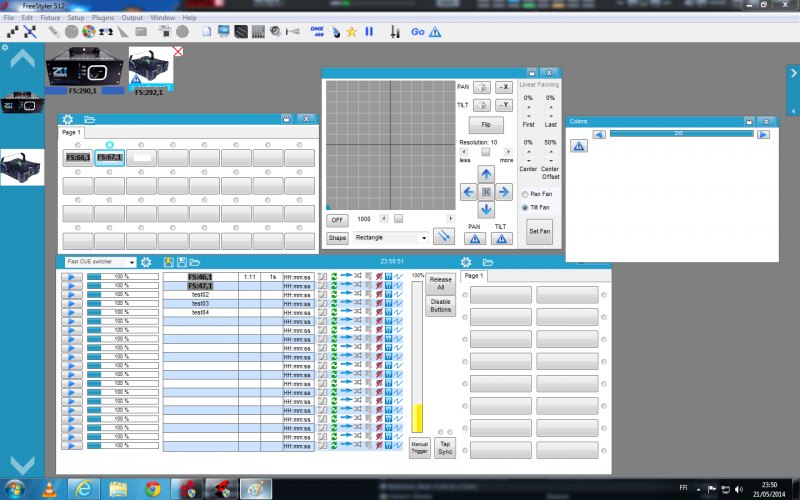Open the Fast CUE switcher dropdown
Screen dimensions: 800x500
[x=132, y=262]
